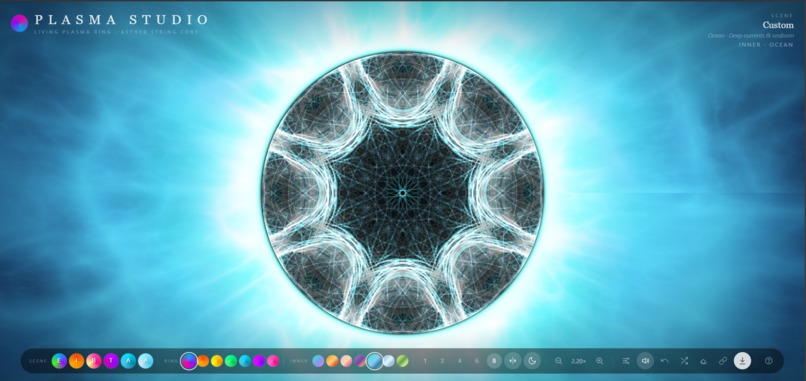
Task: Click the 2.20× zoom value
Action: [x=579, y=361]
